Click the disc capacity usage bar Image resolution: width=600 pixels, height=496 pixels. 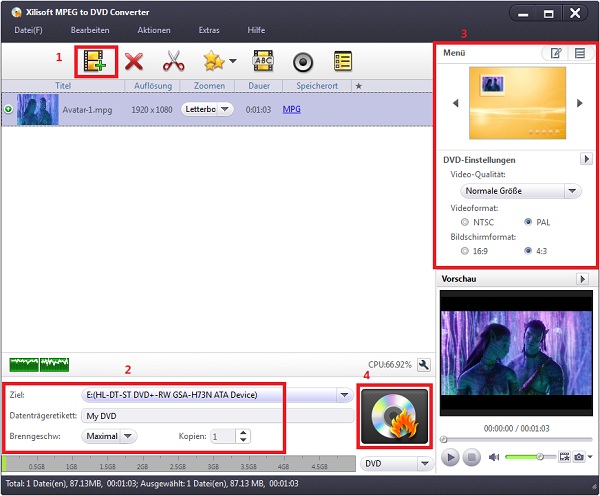179,463
